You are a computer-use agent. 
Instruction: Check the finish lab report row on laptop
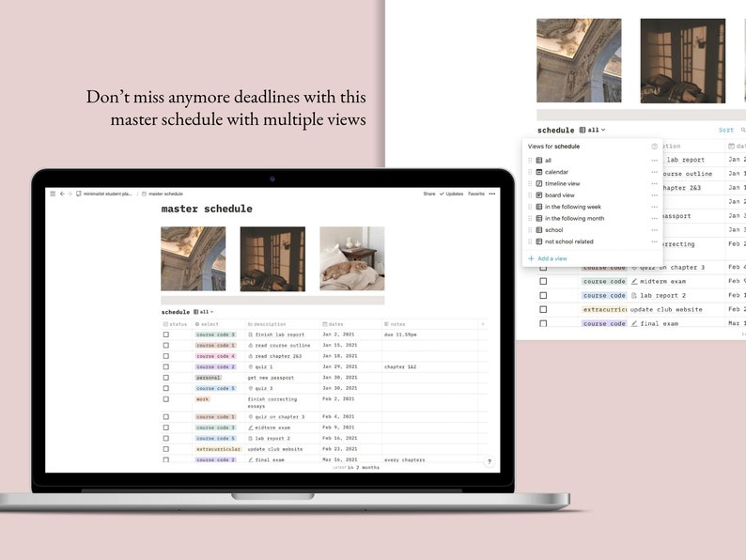click(166, 334)
